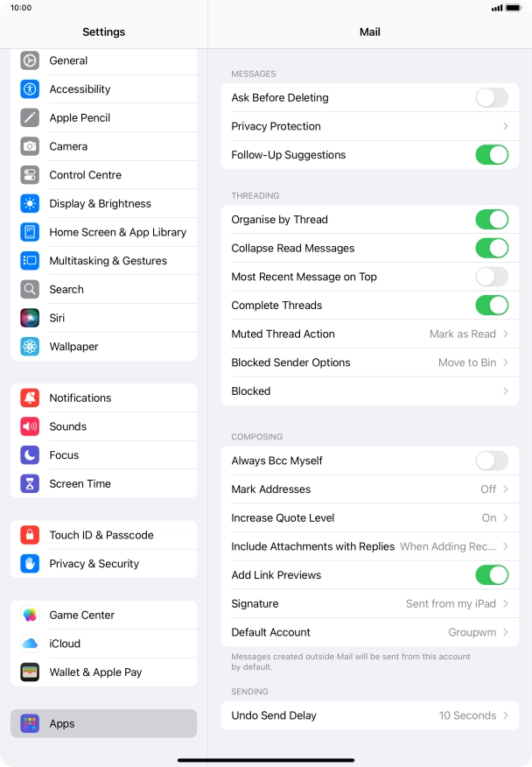The width and height of the screenshot is (532, 767).
Task: Toggle Most Recent Message on Top
Action: point(492,277)
